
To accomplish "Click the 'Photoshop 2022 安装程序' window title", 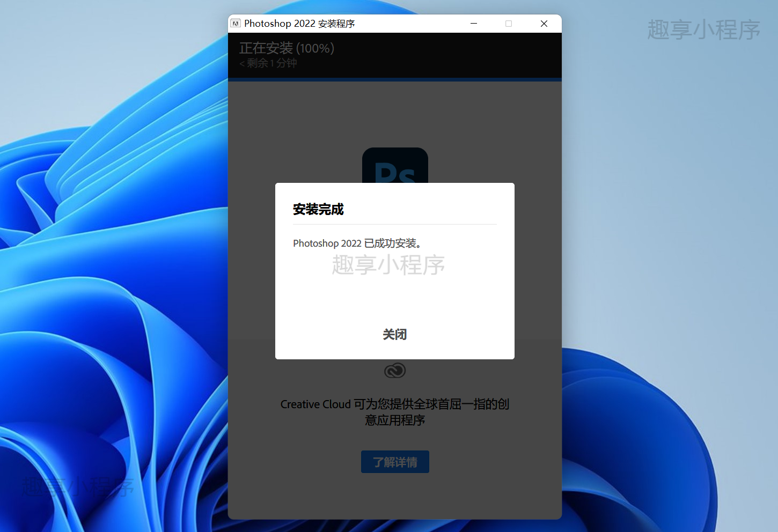I will coord(299,24).
